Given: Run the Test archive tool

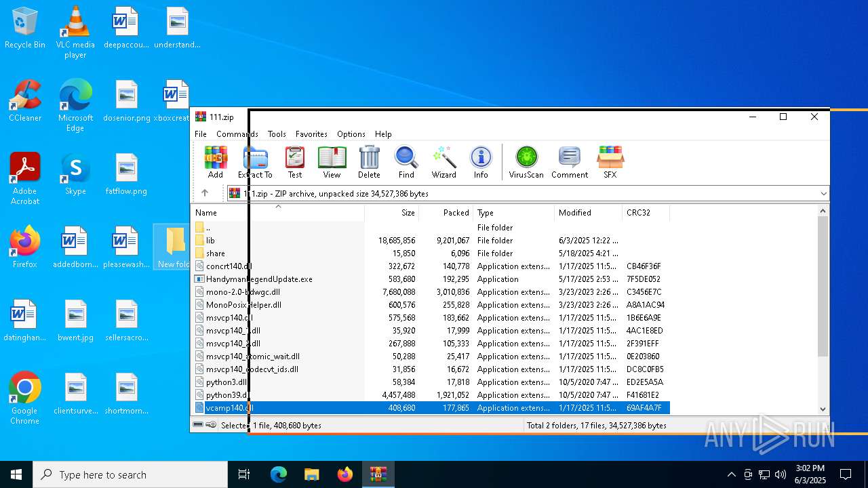Looking at the screenshot, I should [x=295, y=162].
